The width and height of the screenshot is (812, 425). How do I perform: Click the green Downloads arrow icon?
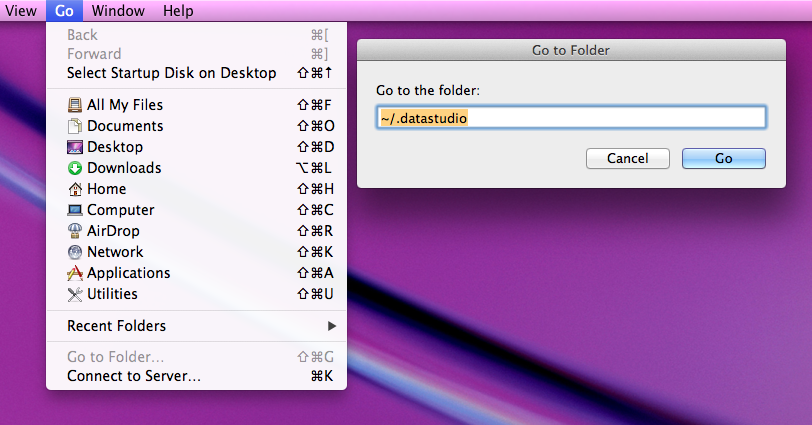coord(75,168)
